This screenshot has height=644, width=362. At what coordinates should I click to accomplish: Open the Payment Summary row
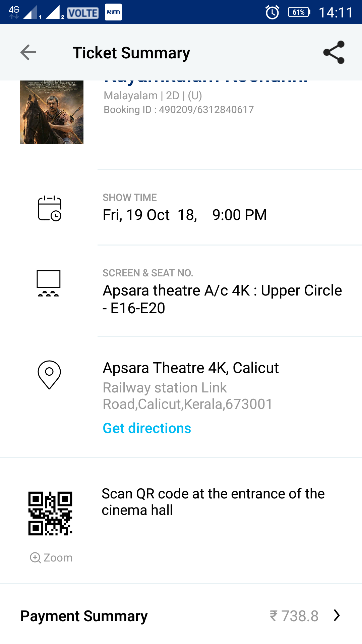click(x=84, y=616)
